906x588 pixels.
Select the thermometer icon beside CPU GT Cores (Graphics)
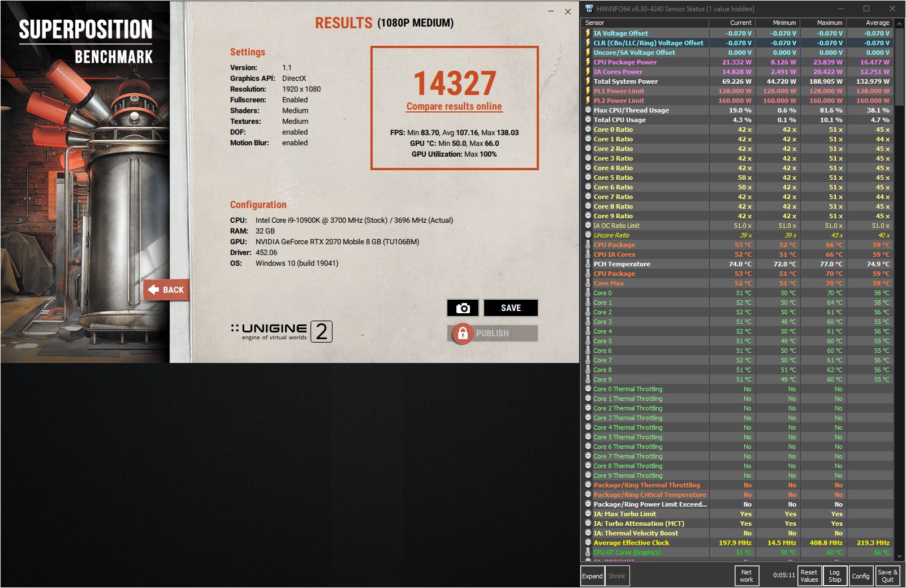click(x=588, y=552)
